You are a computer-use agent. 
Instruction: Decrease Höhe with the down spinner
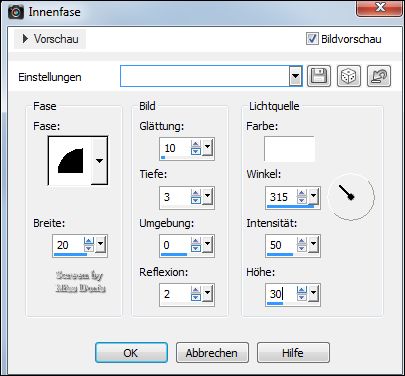pos(302,297)
